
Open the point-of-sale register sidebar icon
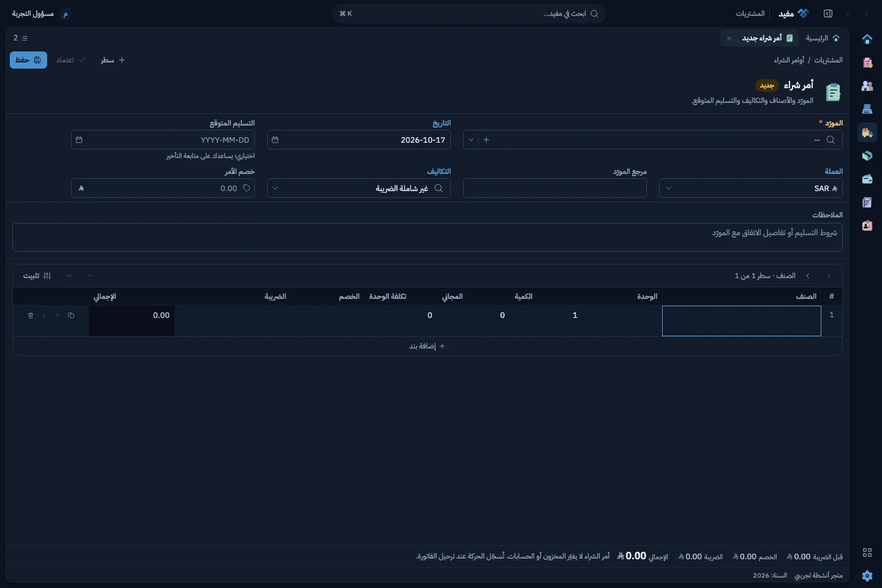click(x=867, y=109)
